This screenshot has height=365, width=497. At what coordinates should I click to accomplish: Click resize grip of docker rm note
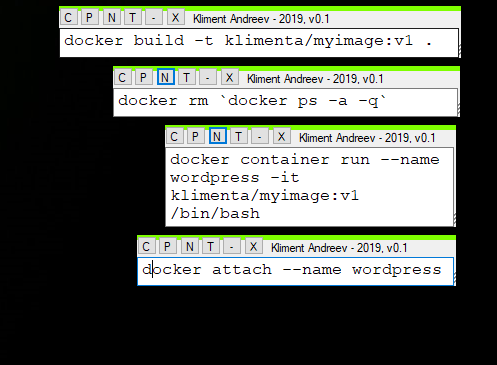[x=458, y=110]
